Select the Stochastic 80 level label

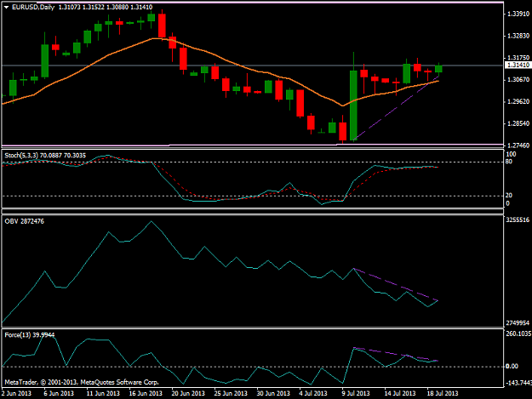click(509, 162)
